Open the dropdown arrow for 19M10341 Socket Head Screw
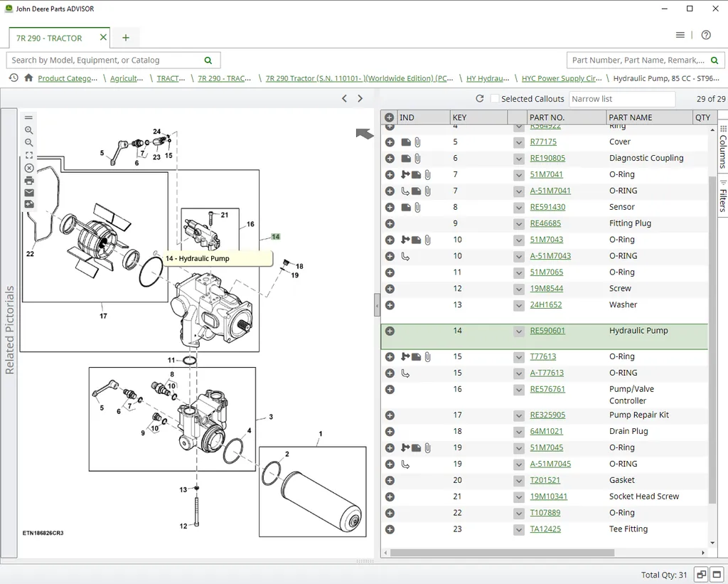This screenshot has width=728, height=584. [518, 497]
